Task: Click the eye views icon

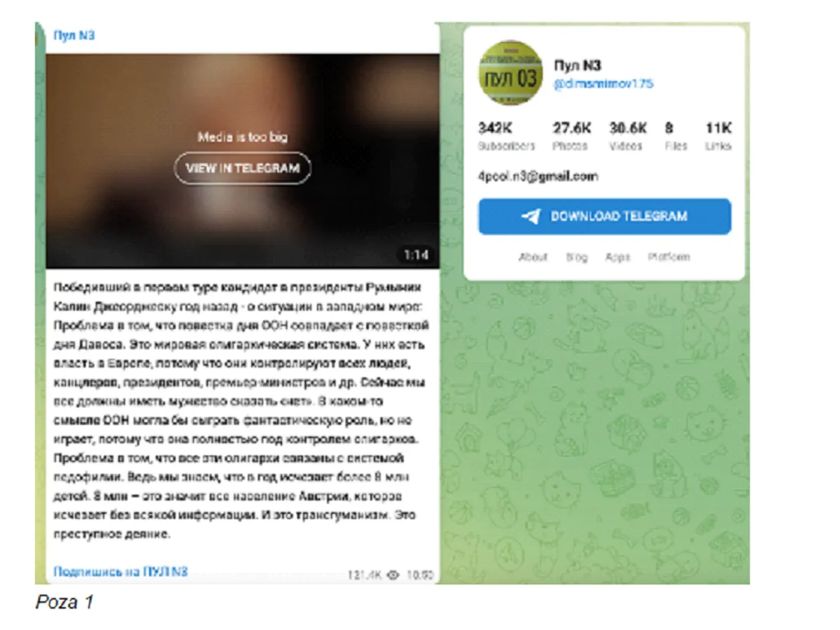Action: click(393, 575)
